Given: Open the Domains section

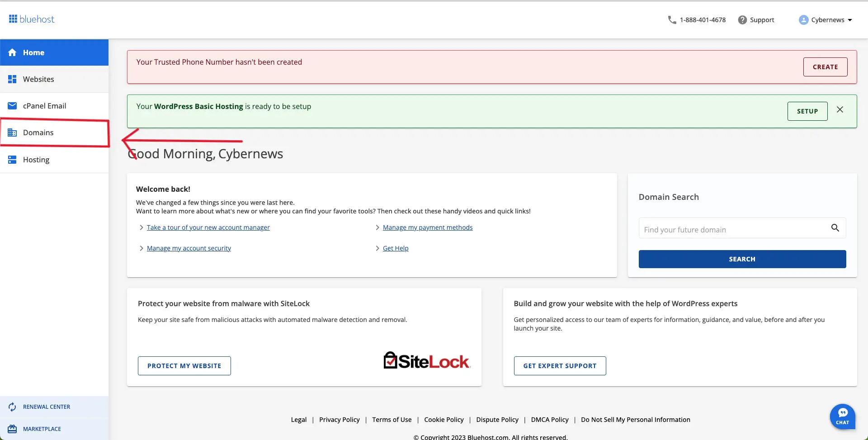Looking at the screenshot, I should pos(54,132).
